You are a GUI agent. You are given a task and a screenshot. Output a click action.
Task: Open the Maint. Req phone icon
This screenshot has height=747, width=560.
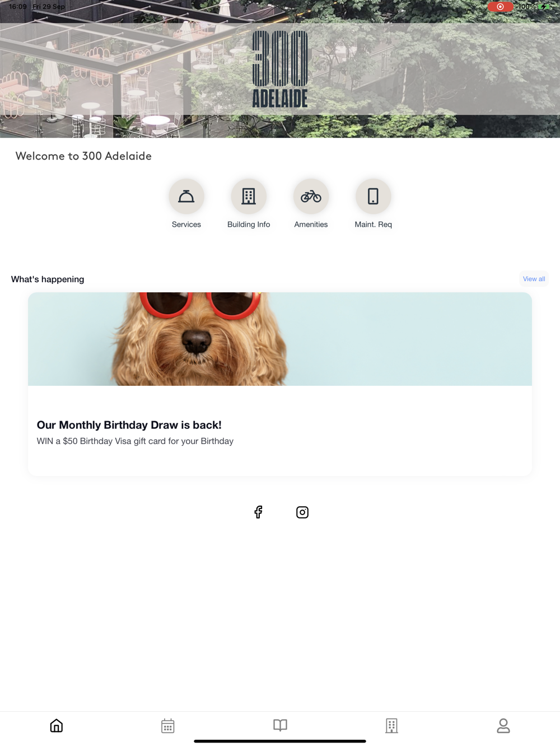point(373,196)
